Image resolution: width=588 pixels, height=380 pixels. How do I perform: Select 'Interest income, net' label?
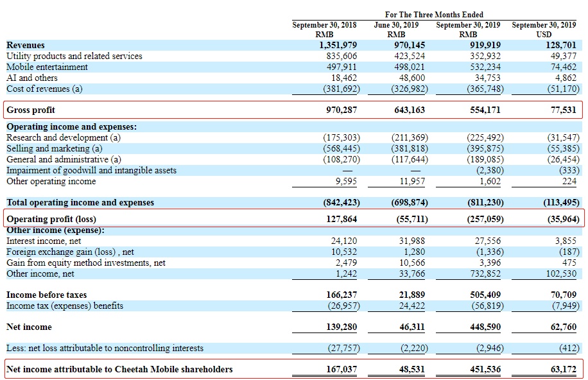click(44, 241)
